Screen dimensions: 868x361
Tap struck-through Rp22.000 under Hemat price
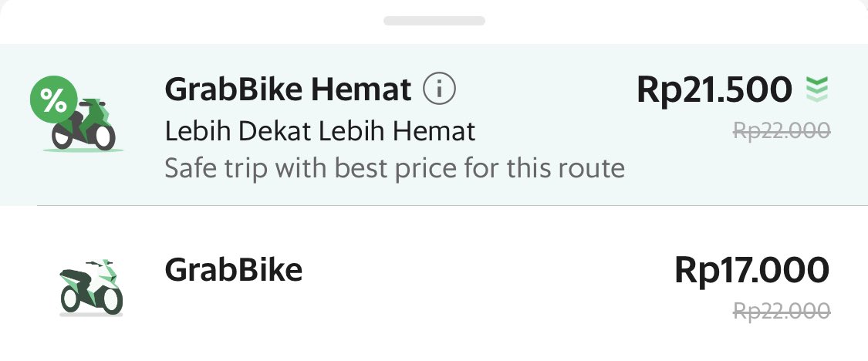(x=782, y=131)
